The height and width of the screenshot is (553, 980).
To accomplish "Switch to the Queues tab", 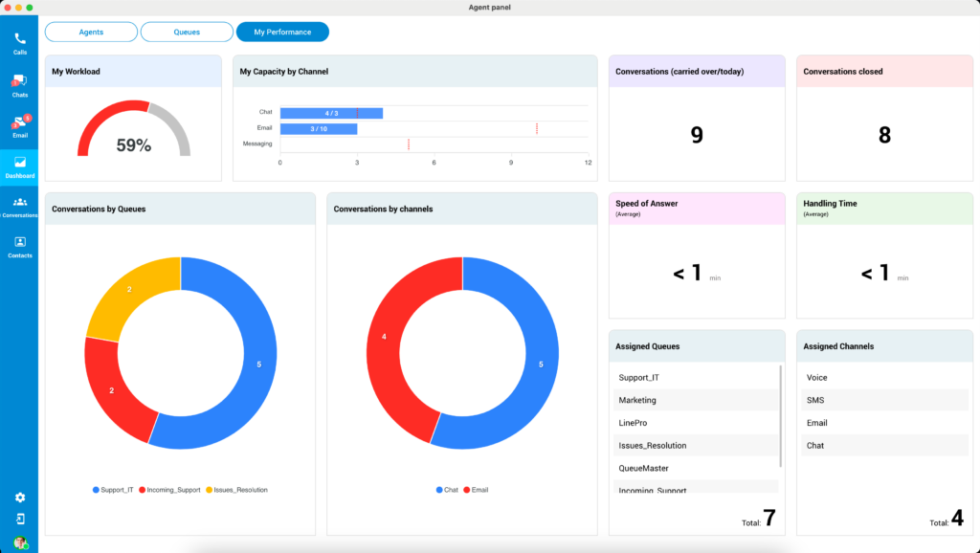I will tap(187, 32).
